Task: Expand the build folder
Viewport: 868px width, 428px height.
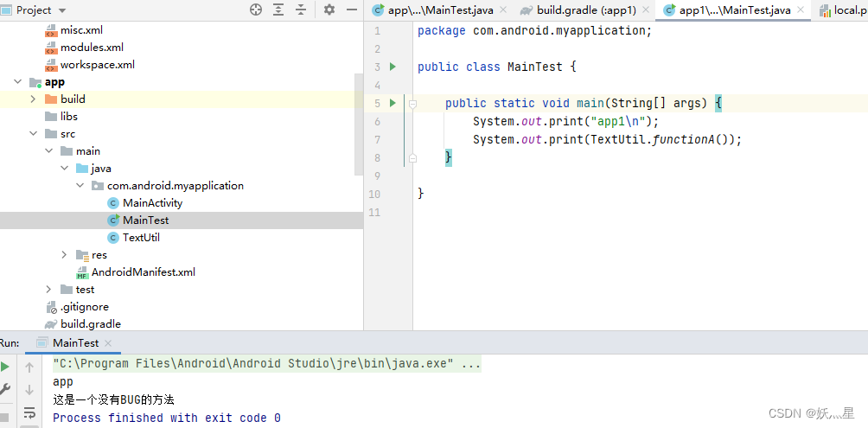Action: (x=33, y=99)
